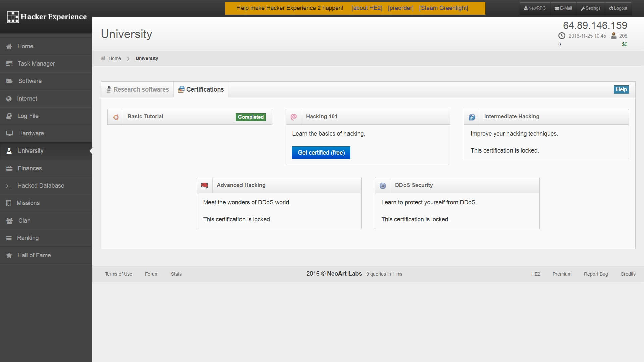Screen dimensions: 644x362
Task: Click the Help button in top right
Action: pos(622,89)
